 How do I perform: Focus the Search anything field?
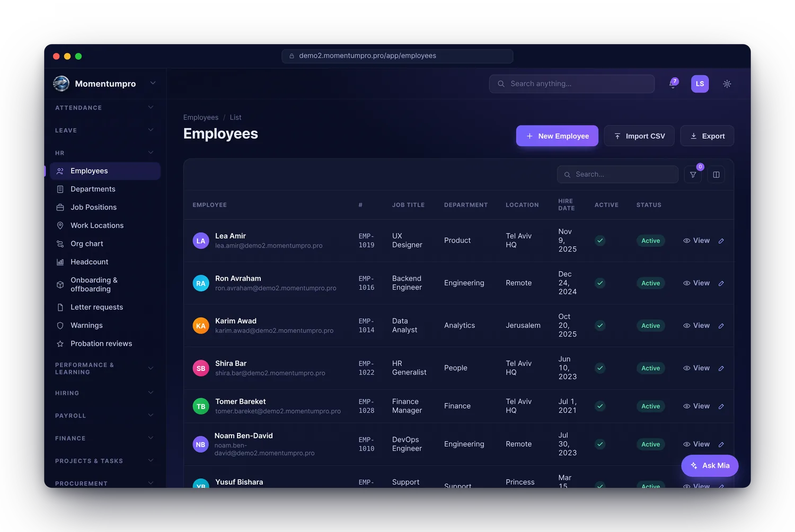(x=572, y=84)
